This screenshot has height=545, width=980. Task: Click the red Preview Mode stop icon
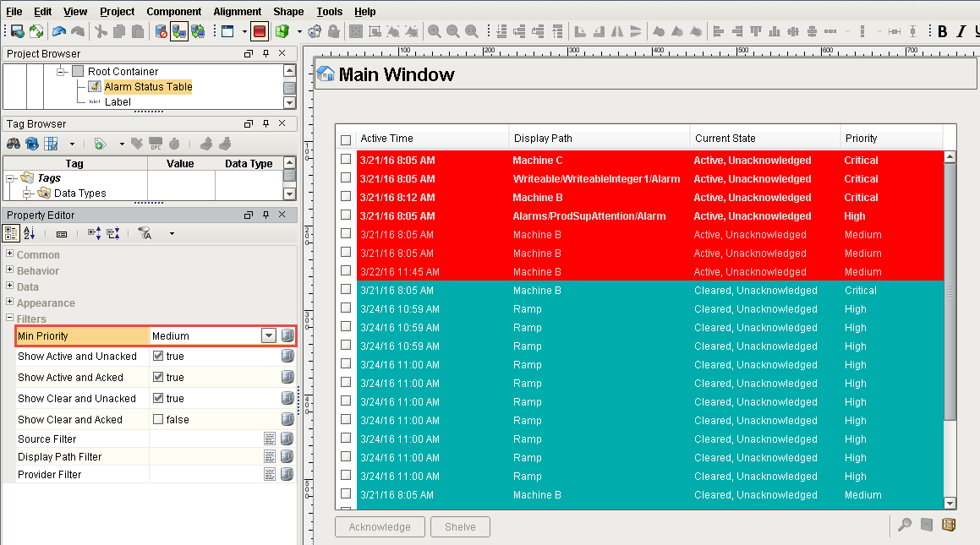pyautogui.click(x=260, y=31)
